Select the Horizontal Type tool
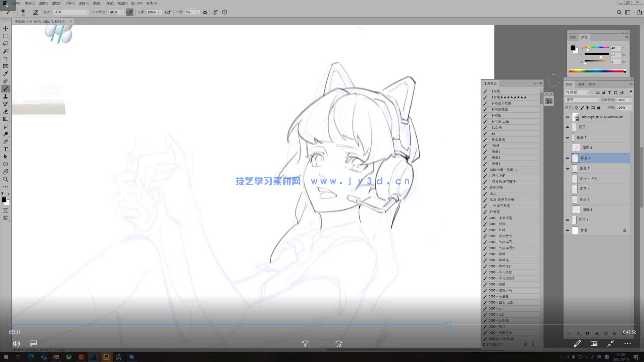 [6, 149]
